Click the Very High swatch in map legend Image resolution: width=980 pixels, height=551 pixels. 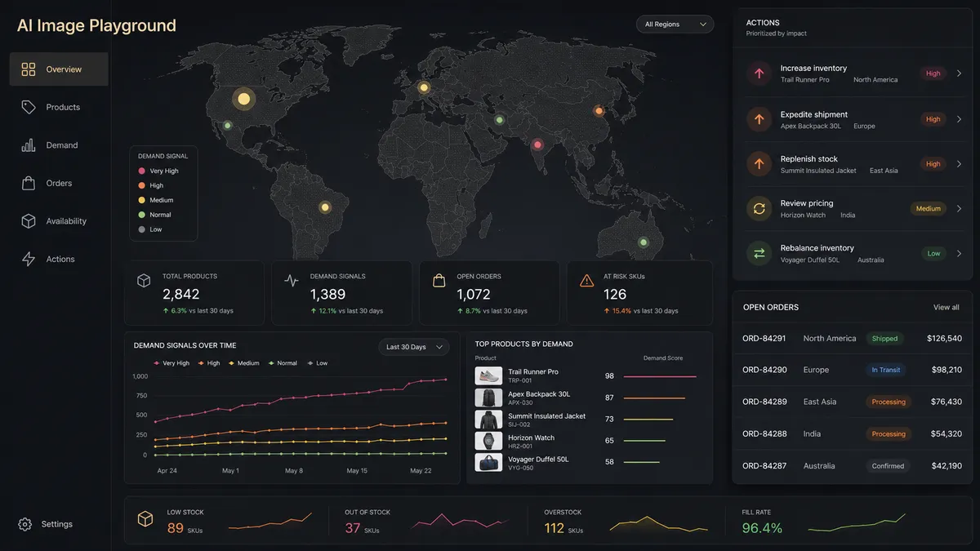coord(142,171)
